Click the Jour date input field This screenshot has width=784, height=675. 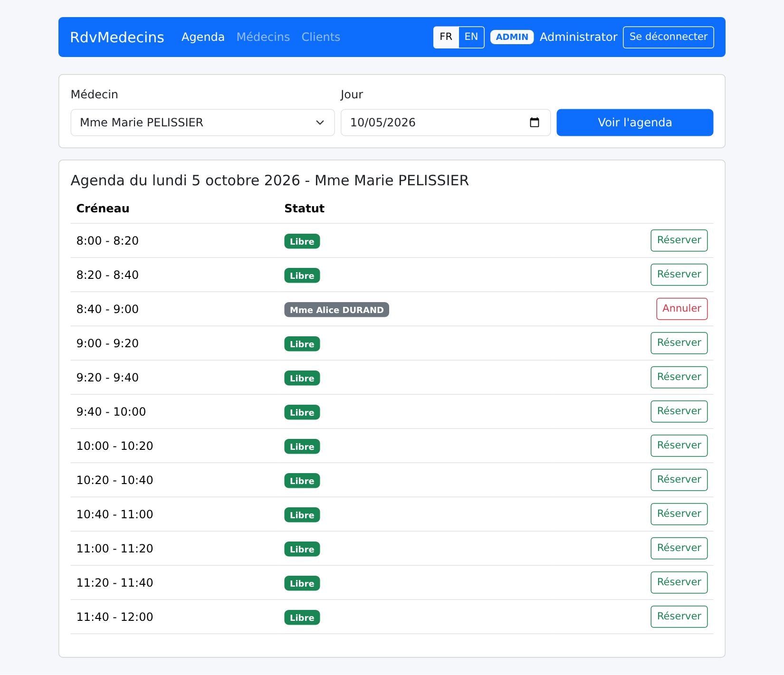click(x=446, y=123)
